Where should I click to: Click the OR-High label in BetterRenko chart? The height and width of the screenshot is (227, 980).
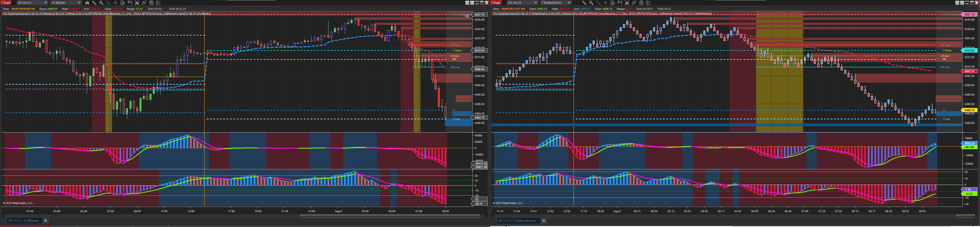[x=945, y=45]
